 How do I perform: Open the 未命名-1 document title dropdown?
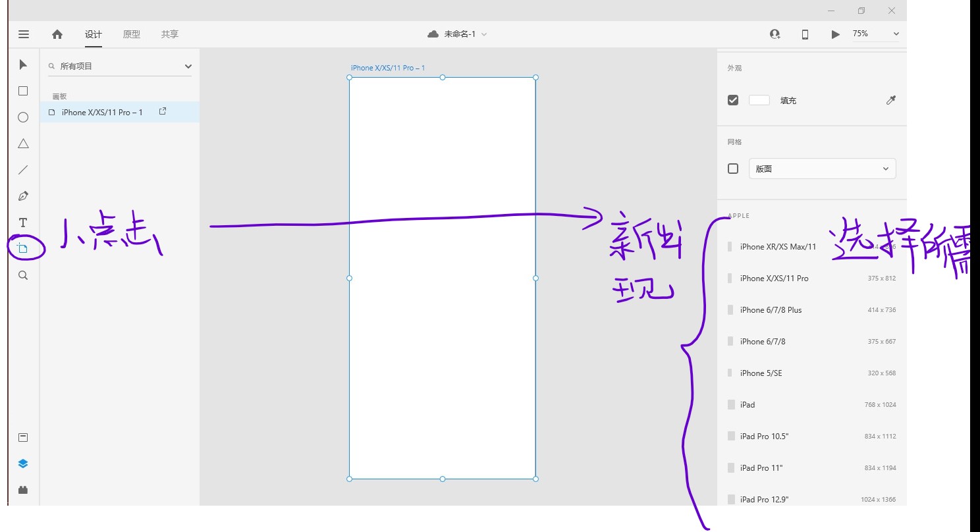click(x=465, y=34)
